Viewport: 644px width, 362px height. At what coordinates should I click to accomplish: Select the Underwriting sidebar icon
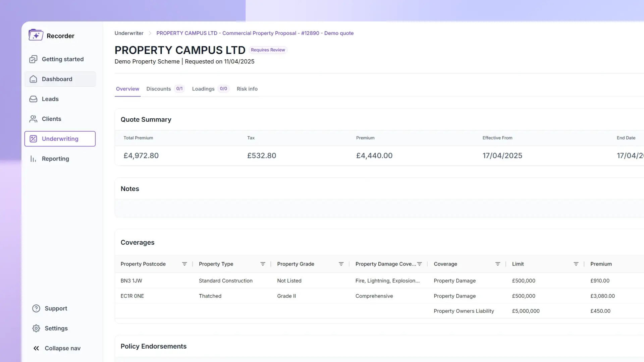coord(33,139)
